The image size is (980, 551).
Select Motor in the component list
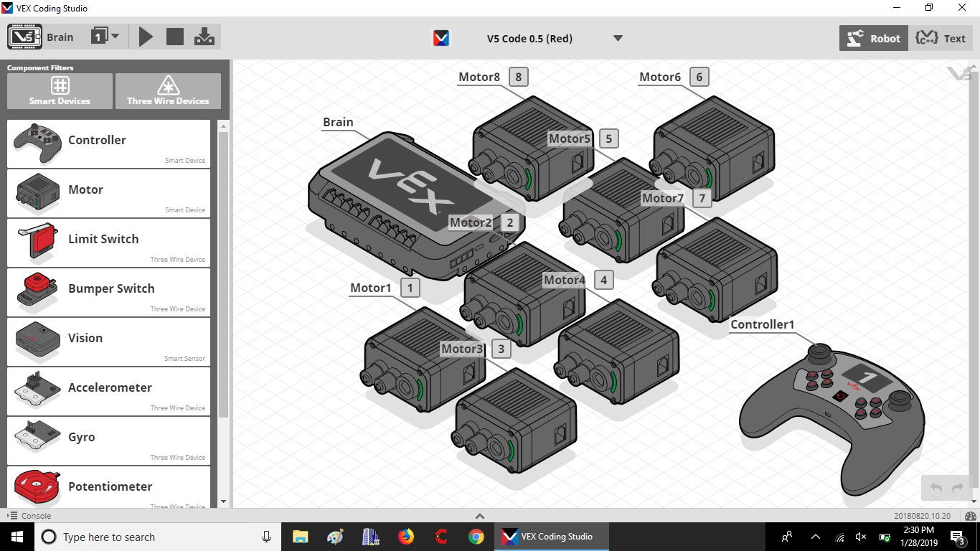click(108, 193)
